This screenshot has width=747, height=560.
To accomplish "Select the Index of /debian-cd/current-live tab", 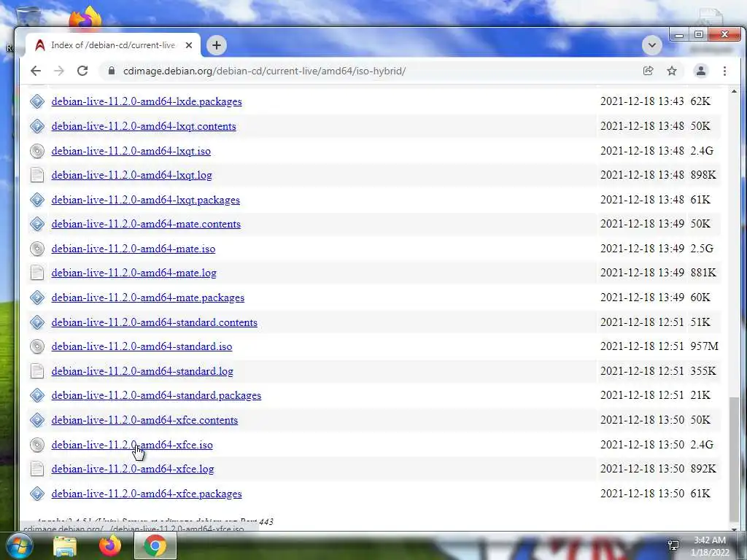I will click(113, 45).
